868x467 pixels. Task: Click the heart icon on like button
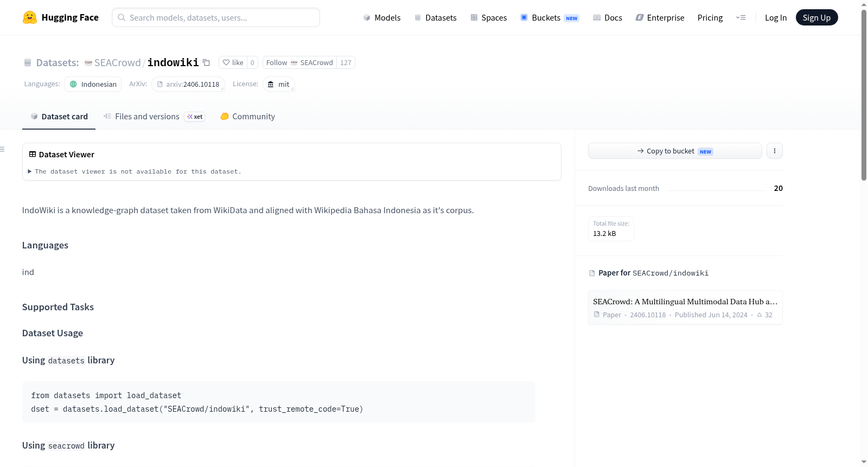(226, 62)
